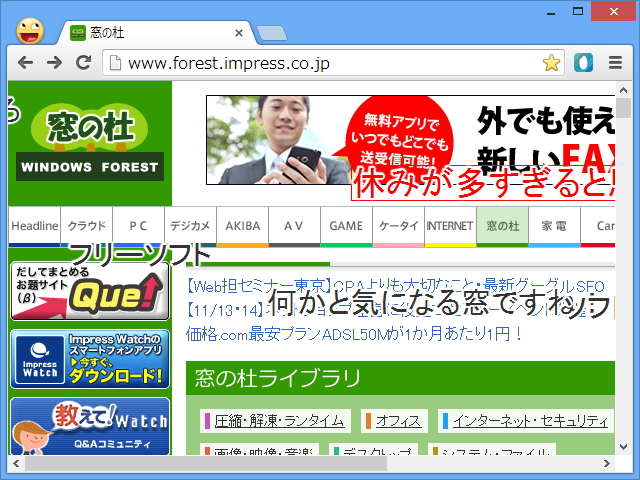Click the smiley face profile icon
This screenshot has width=640, height=480.
click(x=30, y=31)
